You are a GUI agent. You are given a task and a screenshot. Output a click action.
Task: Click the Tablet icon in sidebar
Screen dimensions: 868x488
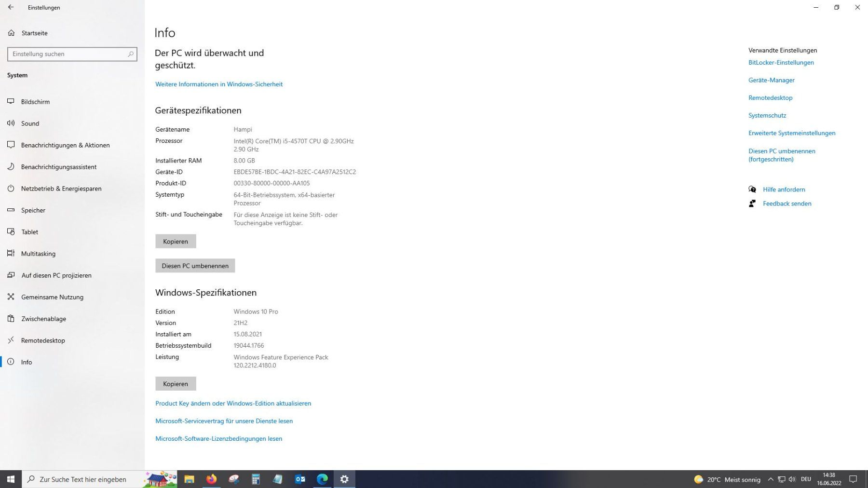pyautogui.click(x=11, y=232)
